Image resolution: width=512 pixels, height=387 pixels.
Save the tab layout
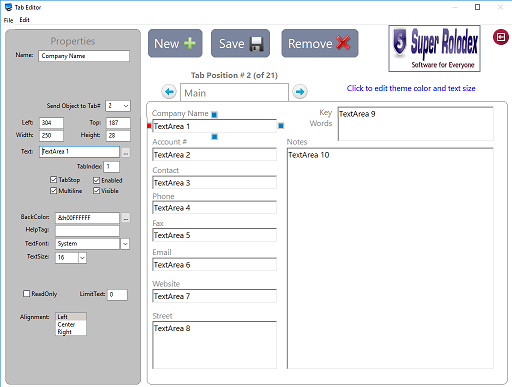240,43
